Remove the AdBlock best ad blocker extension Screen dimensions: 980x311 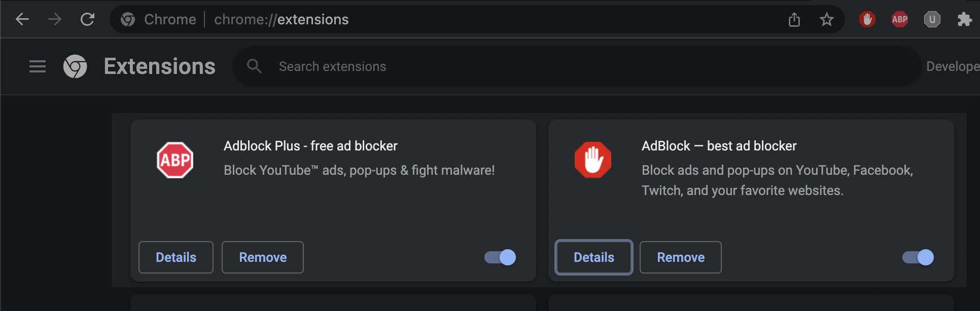(x=681, y=257)
